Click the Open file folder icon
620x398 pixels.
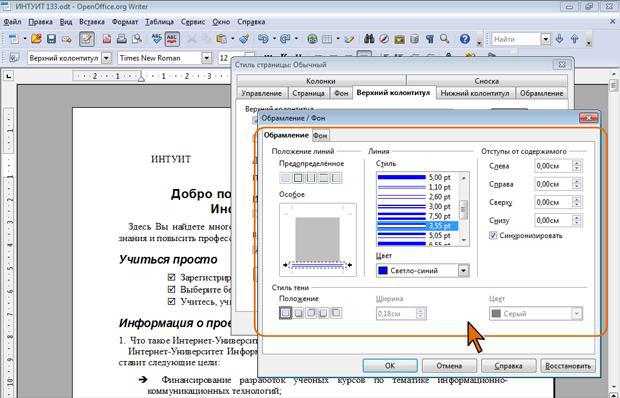point(36,39)
